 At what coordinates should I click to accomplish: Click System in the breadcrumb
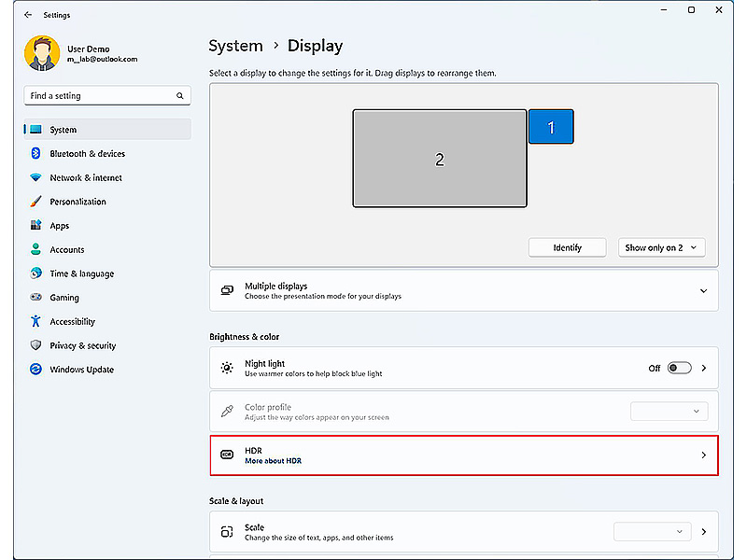click(236, 46)
